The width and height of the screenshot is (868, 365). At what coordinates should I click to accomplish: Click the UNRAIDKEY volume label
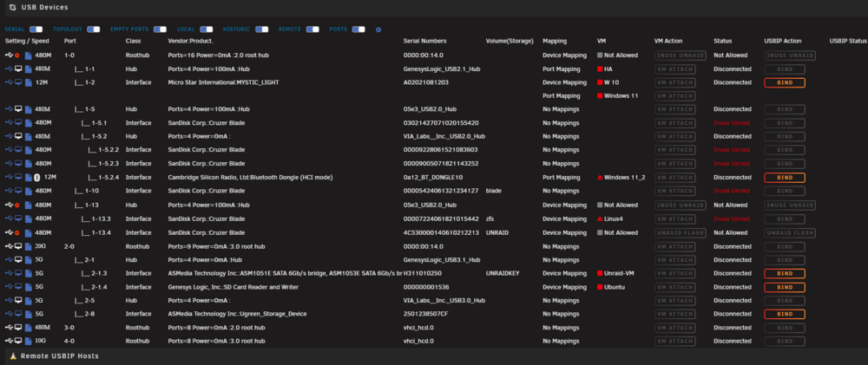pos(502,273)
